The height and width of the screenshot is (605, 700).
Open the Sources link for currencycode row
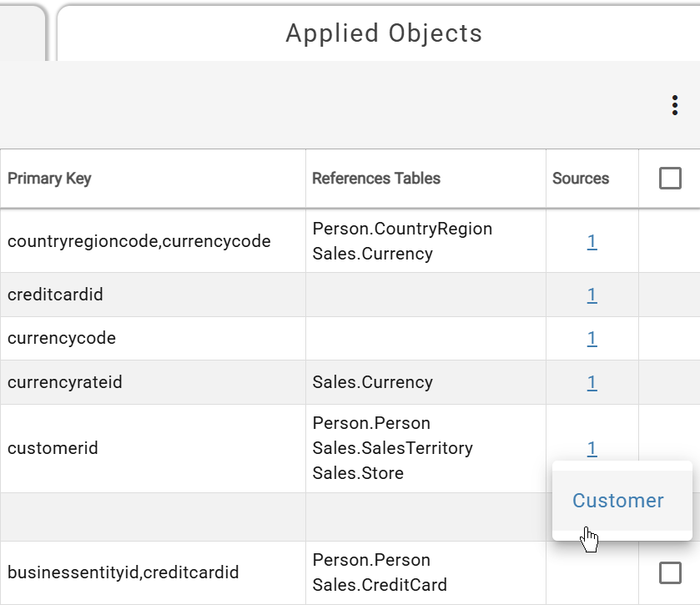[592, 338]
